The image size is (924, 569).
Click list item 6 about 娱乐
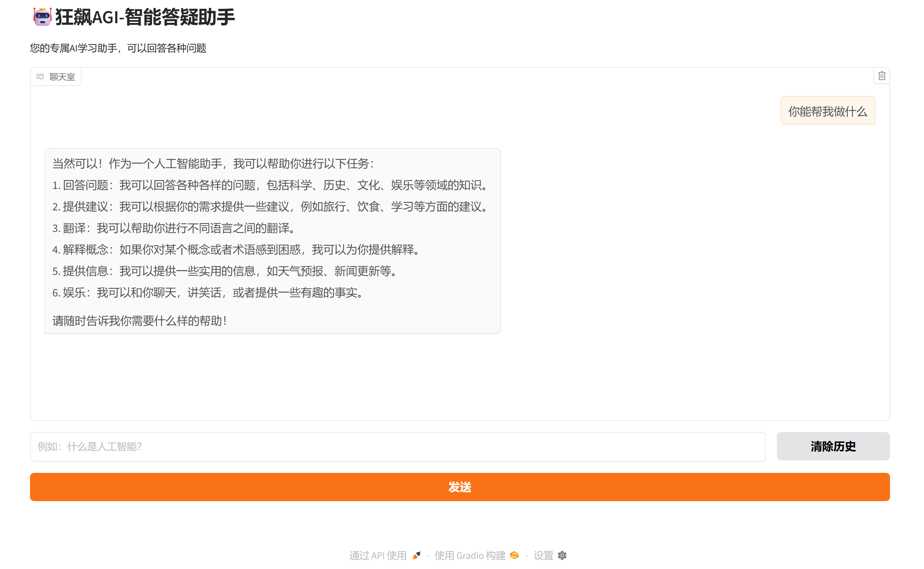click(209, 293)
